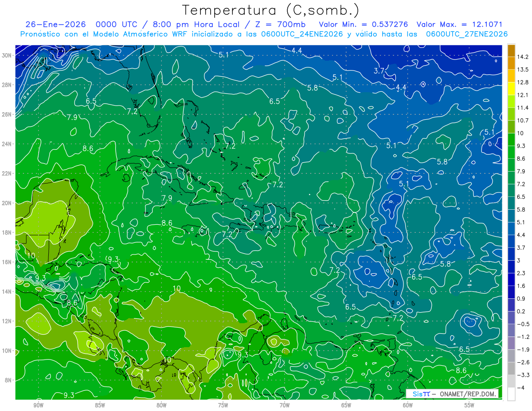Image resolution: width=532 pixels, height=411 pixels.
Task: Click the colorbar label "-4"
Action: point(520,388)
